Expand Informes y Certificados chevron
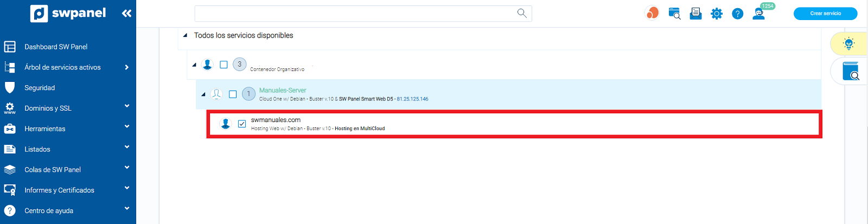The image size is (868, 224). pos(127,188)
